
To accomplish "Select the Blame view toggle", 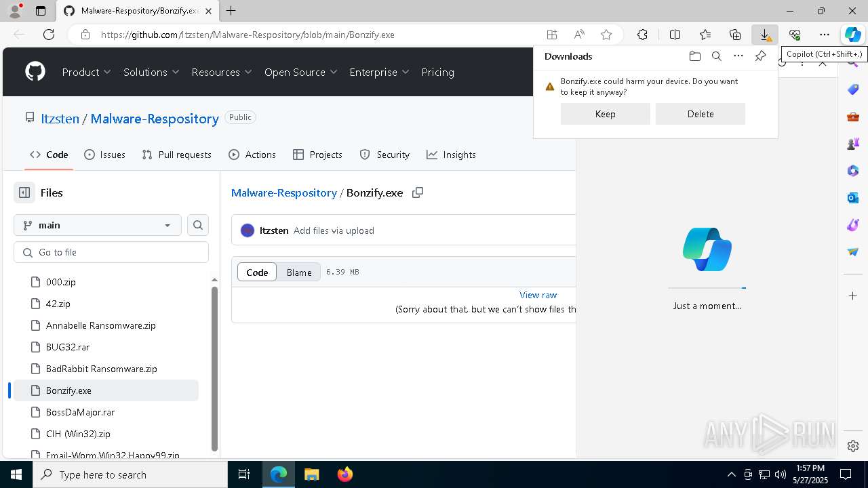I will 299,272.
